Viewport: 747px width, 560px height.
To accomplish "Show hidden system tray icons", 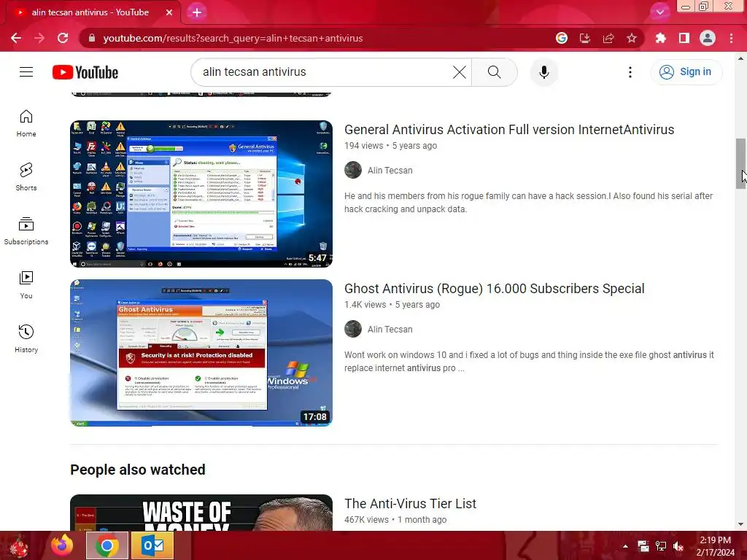I will (625, 546).
